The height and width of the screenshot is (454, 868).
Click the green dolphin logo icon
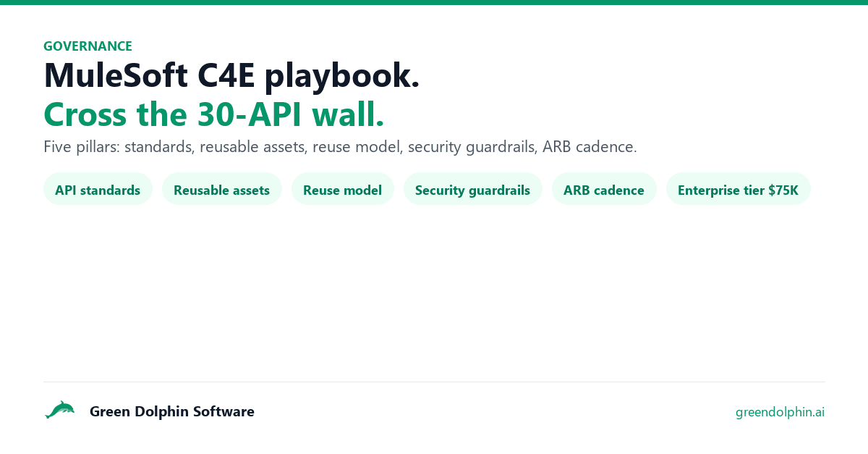[59, 411]
